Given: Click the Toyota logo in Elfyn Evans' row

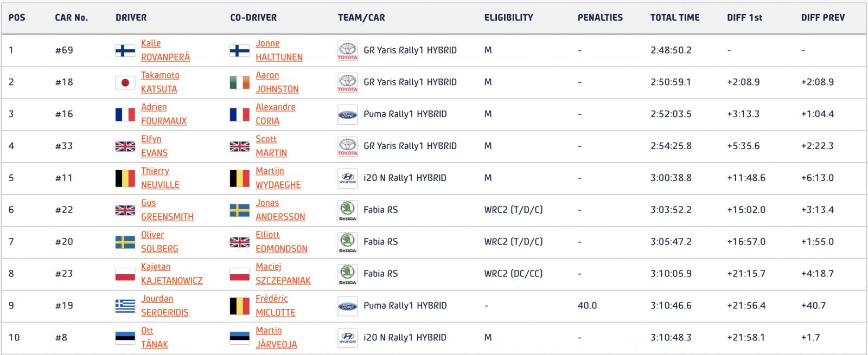Looking at the screenshot, I should coord(348,146).
